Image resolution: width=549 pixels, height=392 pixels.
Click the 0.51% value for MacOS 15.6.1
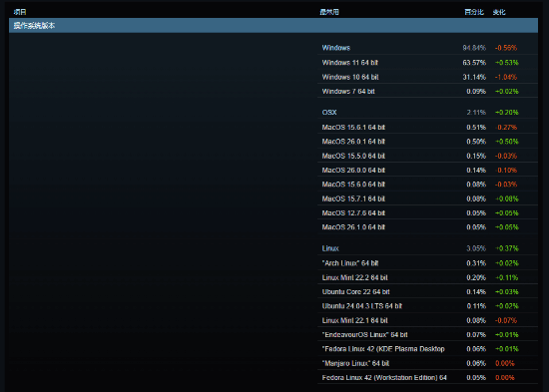[x=476, y=128]
